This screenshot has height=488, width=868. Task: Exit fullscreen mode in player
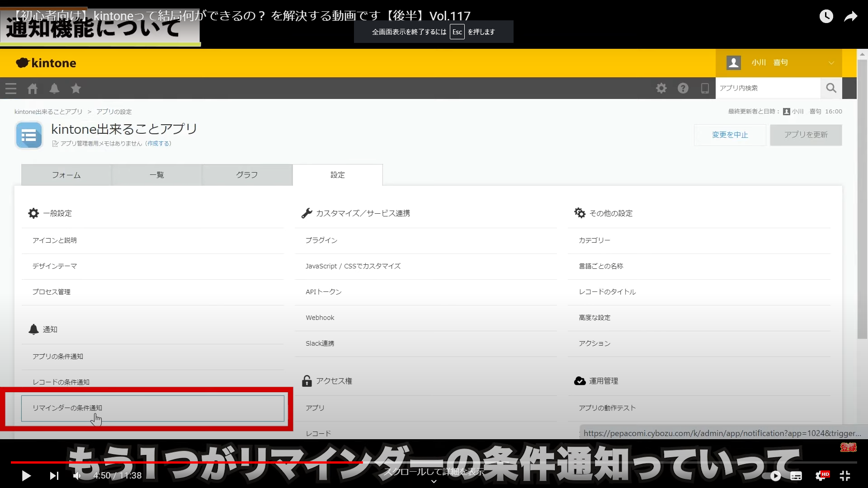pyautogui.click(x=845, y=476)
